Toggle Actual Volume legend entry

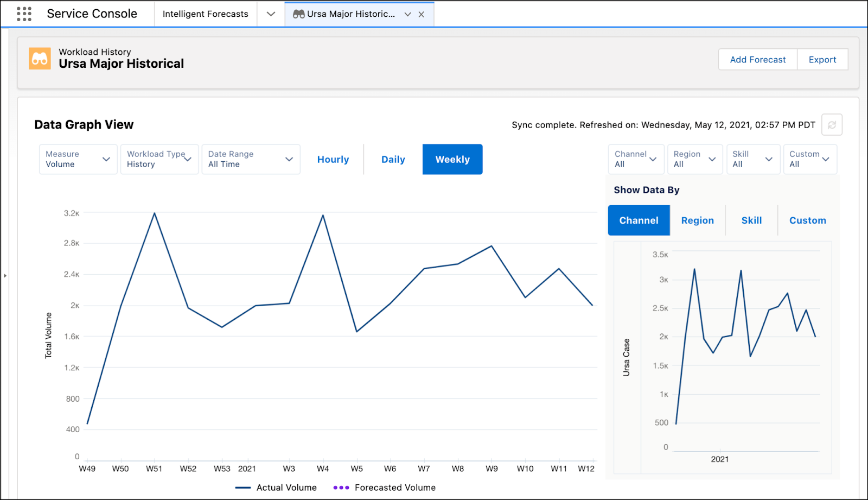coord(276,488)
